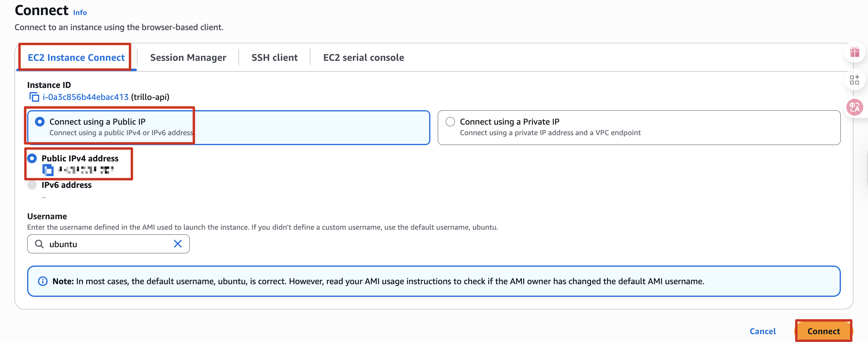
Task: Click the Info link beside Connect heading
Action: point(80,12)
